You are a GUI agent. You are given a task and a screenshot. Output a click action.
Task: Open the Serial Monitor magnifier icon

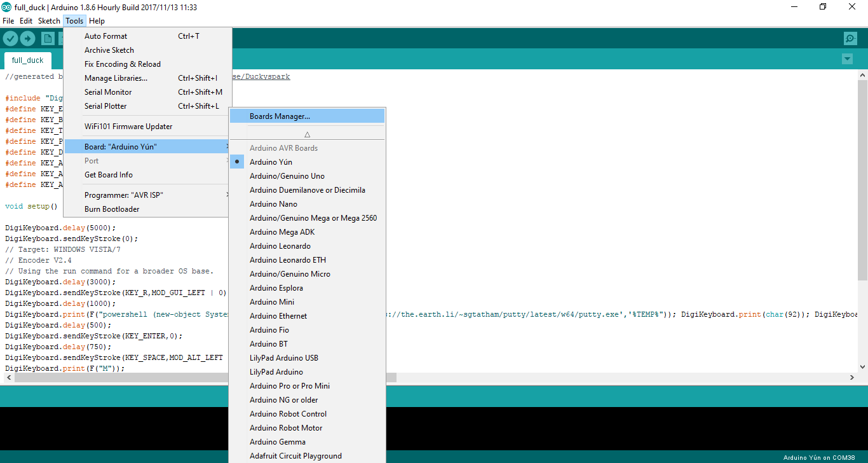[850, 39]
